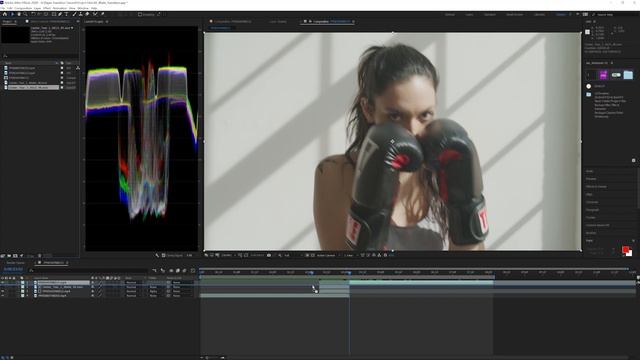
Task: Toggle visibility eye of layer 4
Action: click(2, 296)
